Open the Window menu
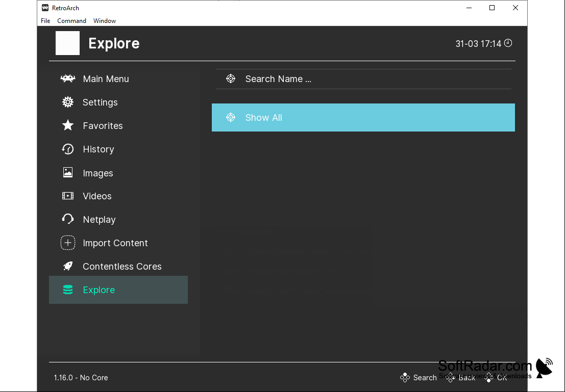Image resolution: width=565 pixels, height=392 pixels. tap(105, 21)
